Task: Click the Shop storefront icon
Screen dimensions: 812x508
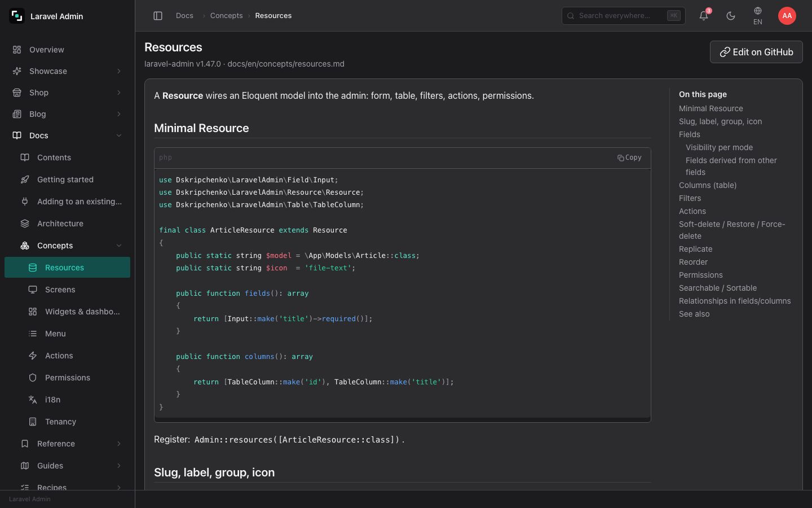Action: pos(17,93)
